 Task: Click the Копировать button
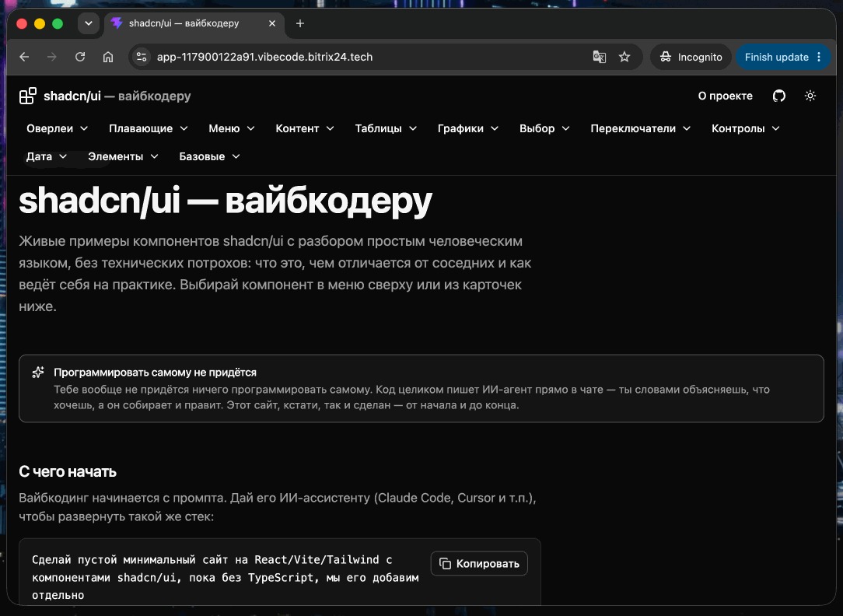click(x=479, y=563)
